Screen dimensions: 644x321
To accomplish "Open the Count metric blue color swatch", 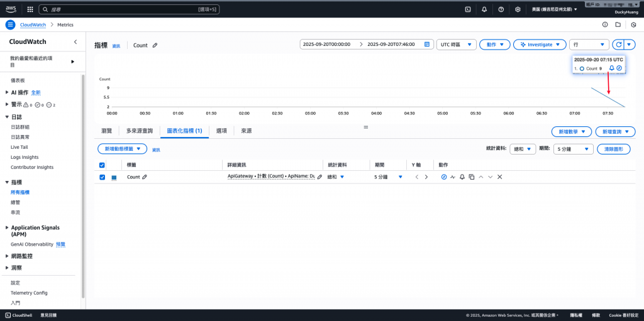I will [x=114, y=177].
